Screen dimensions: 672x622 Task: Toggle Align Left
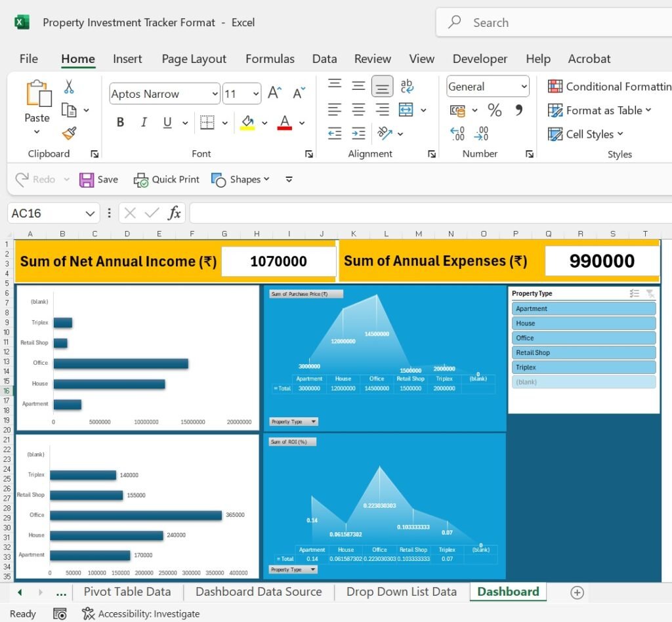335,110
